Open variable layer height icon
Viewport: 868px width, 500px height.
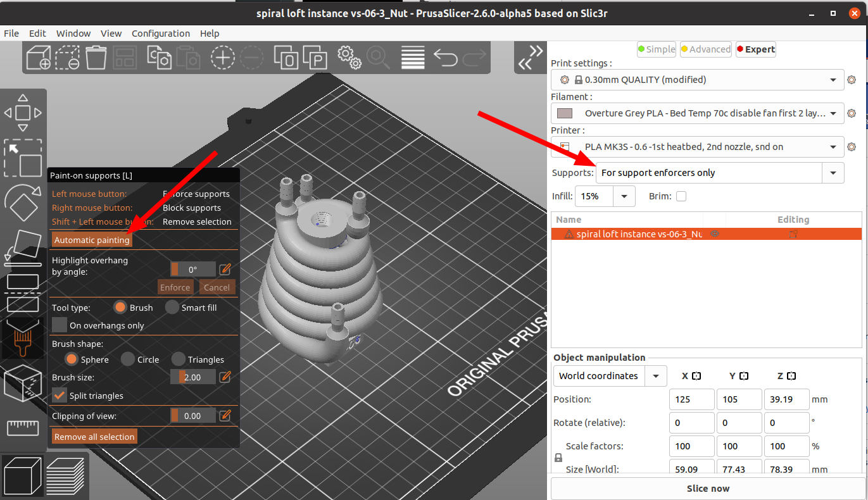pos(413,58)
